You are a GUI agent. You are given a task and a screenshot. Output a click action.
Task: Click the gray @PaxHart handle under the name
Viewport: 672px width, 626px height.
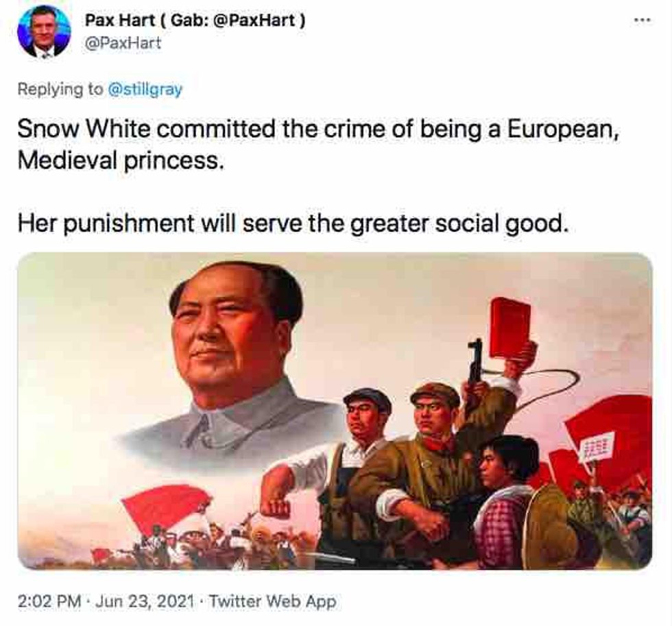click(x=123, y=43)
